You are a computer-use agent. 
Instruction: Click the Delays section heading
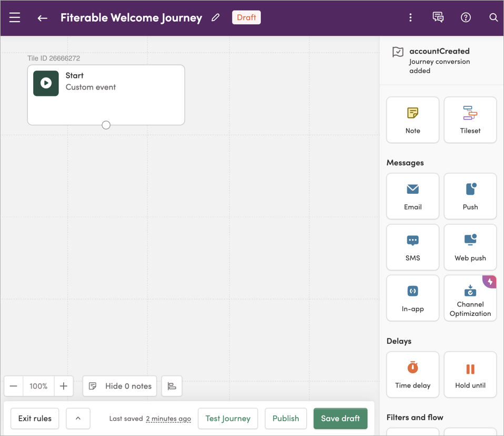[399, 341]
